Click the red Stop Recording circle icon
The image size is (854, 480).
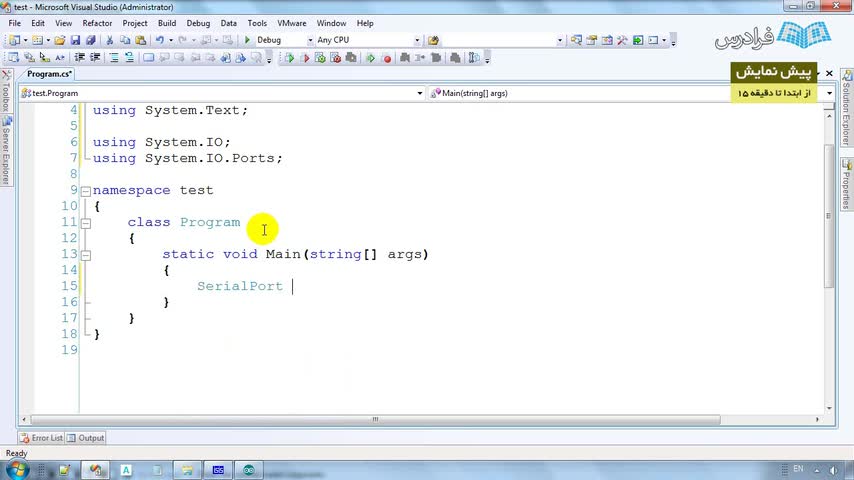[x=387, y=58]
